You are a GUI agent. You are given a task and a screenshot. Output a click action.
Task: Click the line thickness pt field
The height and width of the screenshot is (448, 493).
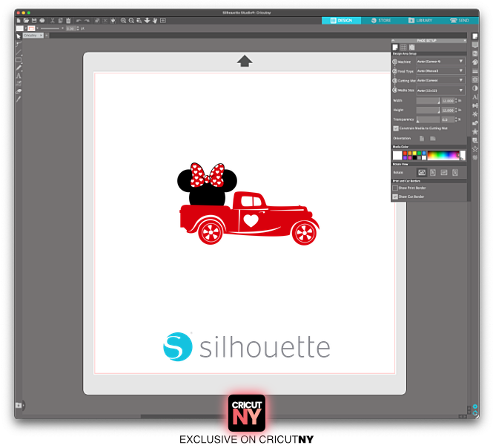pos(70,29)
